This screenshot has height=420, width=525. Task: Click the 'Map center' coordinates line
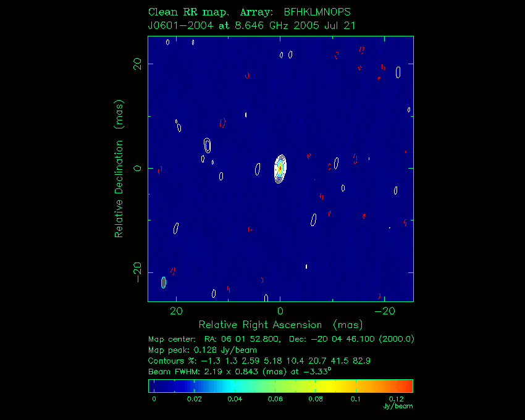click(x=281, y=339)
